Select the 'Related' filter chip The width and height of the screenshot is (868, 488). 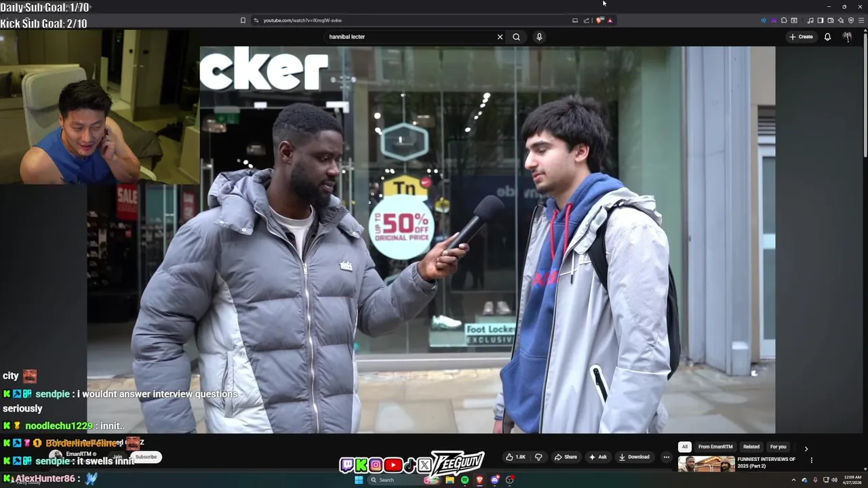coord(751,447)
